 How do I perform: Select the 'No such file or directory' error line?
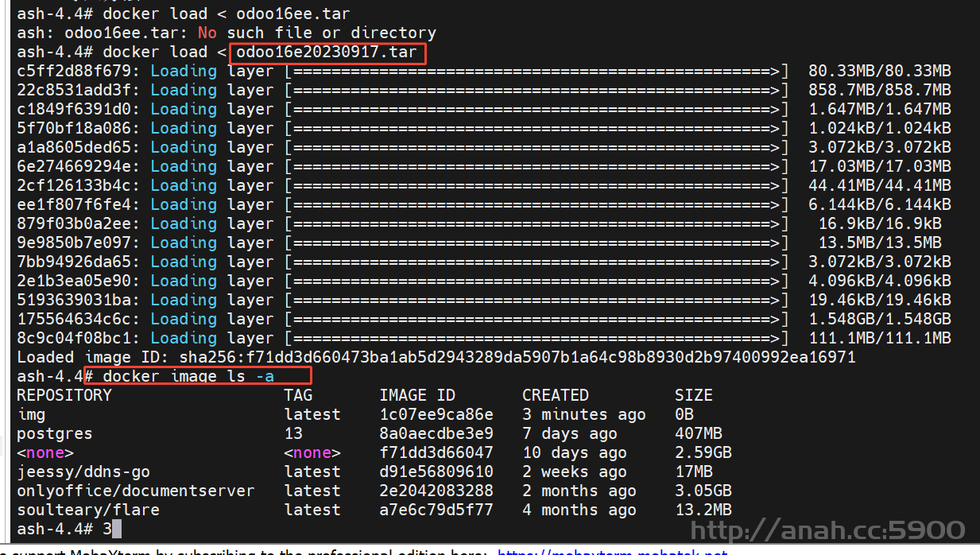(x=227, y=33)
